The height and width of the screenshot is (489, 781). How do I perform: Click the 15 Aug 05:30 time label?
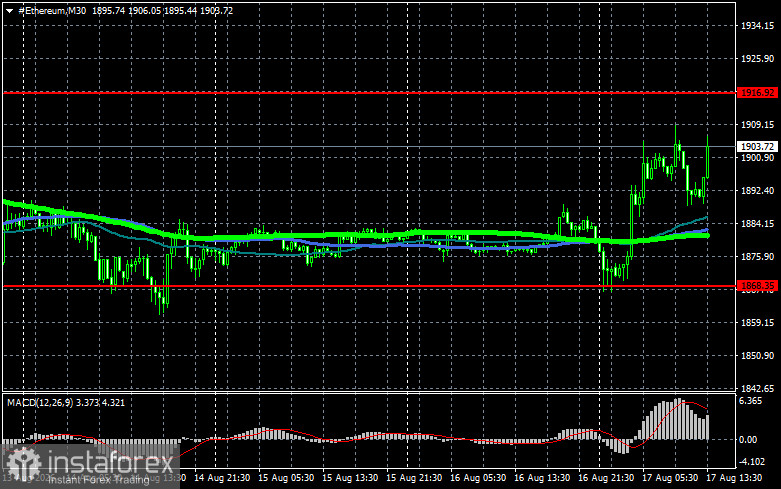coord(286,478)
